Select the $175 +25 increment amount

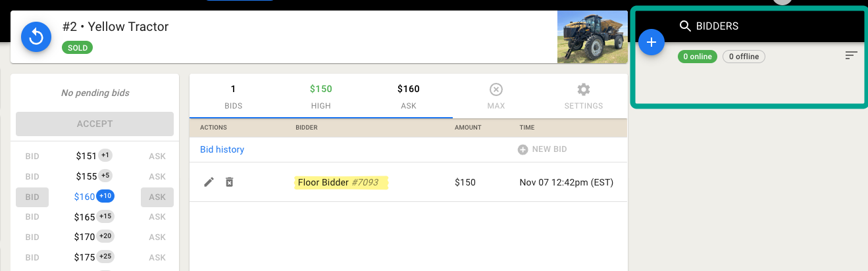(x=95, y=257)
